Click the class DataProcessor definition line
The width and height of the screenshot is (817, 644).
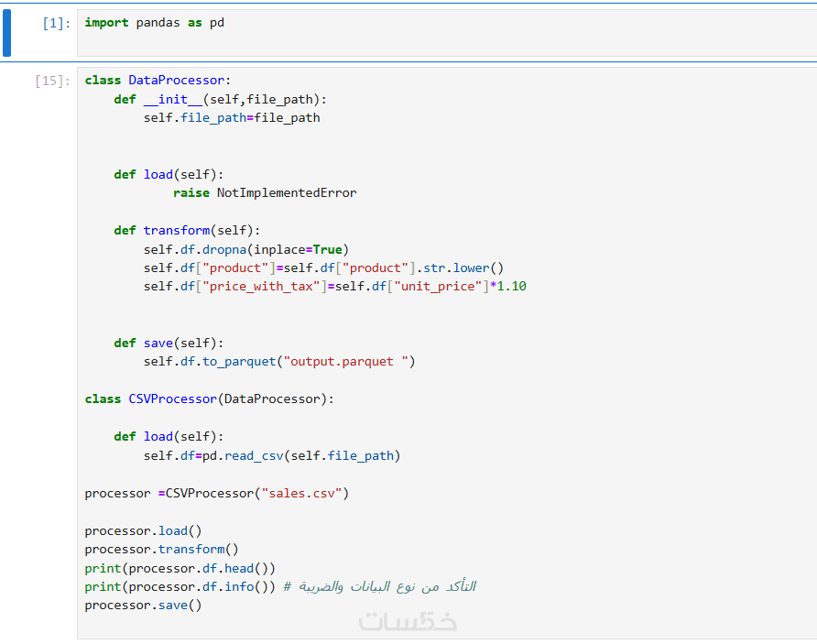pos(158,81)
